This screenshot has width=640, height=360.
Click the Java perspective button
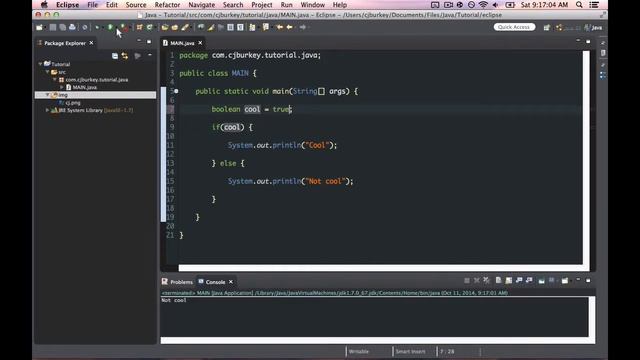(593, 27)
